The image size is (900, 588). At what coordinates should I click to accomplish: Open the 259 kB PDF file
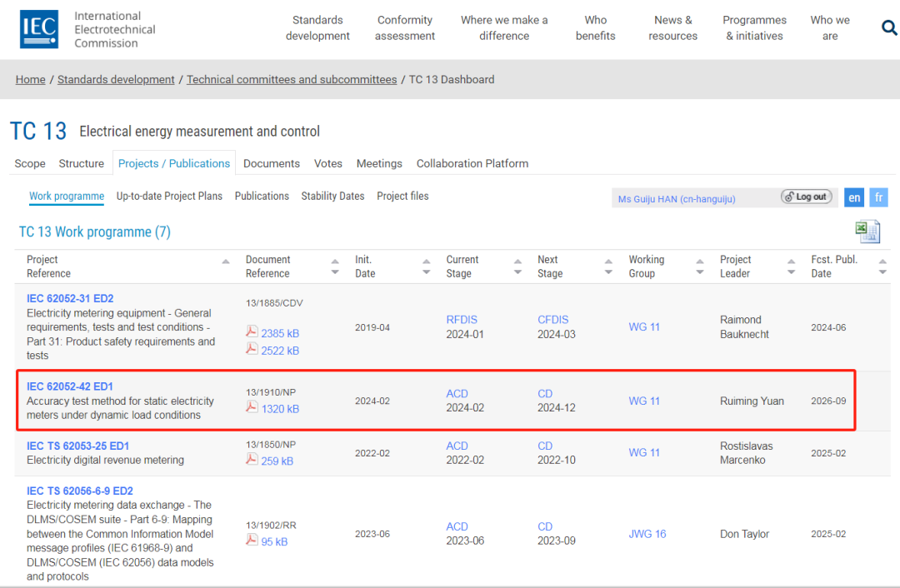pos(276,461)
